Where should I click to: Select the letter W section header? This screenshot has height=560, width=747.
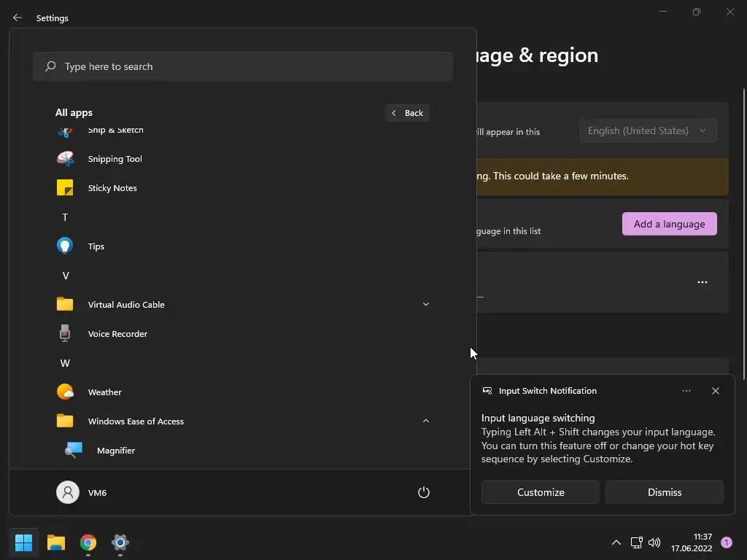point(65,363)
